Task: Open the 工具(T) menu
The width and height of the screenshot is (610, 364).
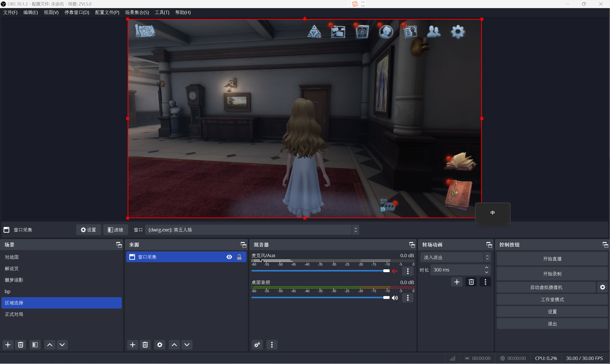Action: (x=162, y=12)
